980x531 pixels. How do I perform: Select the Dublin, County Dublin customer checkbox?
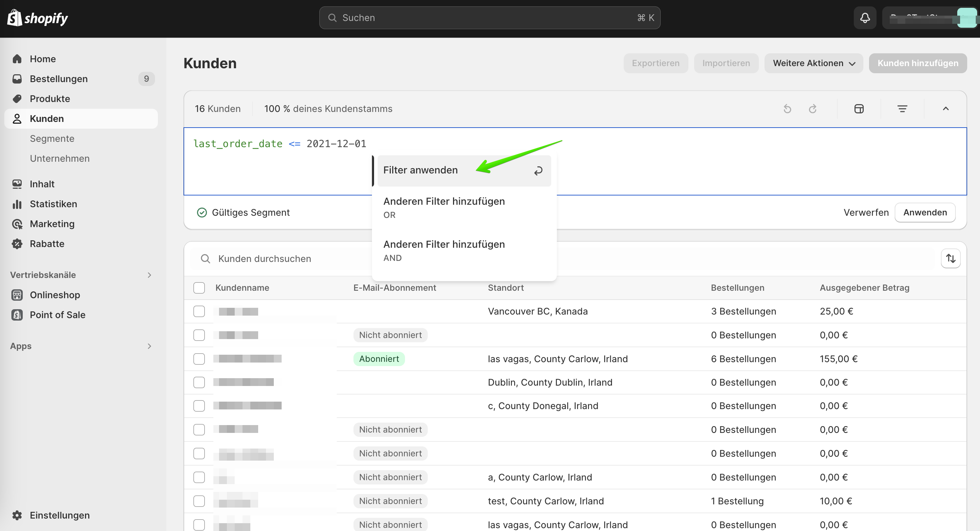pyautogui.click(x=199, y=382)
